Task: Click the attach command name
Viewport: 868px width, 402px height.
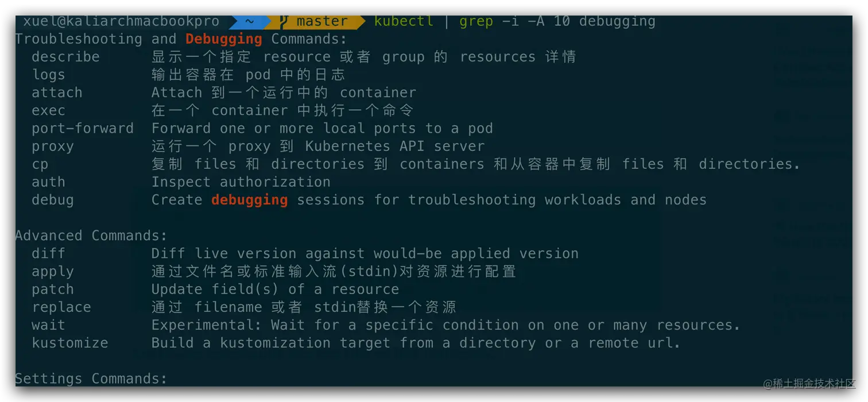Action: tap(57, 92)
